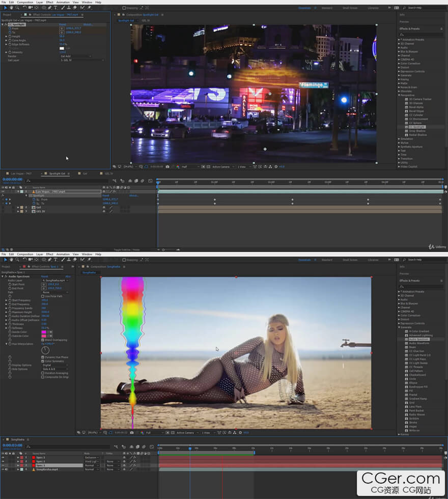Uncheck Color Symmetry

tap(43, 361)
